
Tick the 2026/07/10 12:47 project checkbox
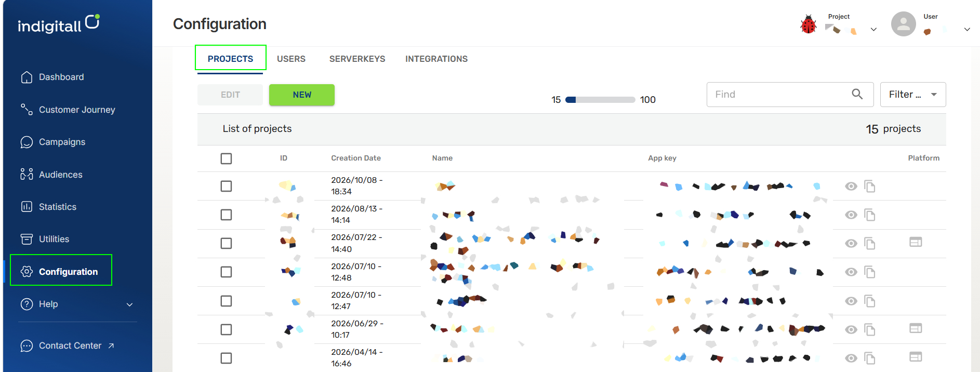click(226, 301)
